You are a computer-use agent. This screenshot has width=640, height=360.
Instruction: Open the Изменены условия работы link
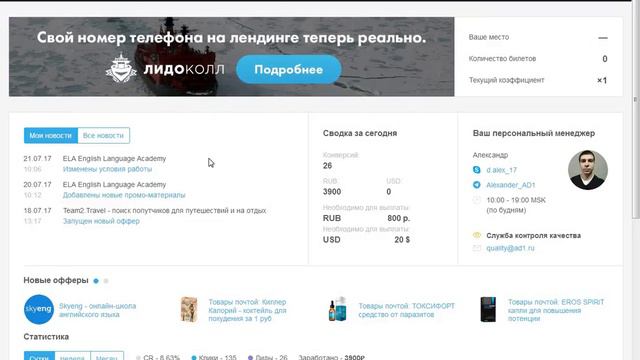click(x=107, y=169)
